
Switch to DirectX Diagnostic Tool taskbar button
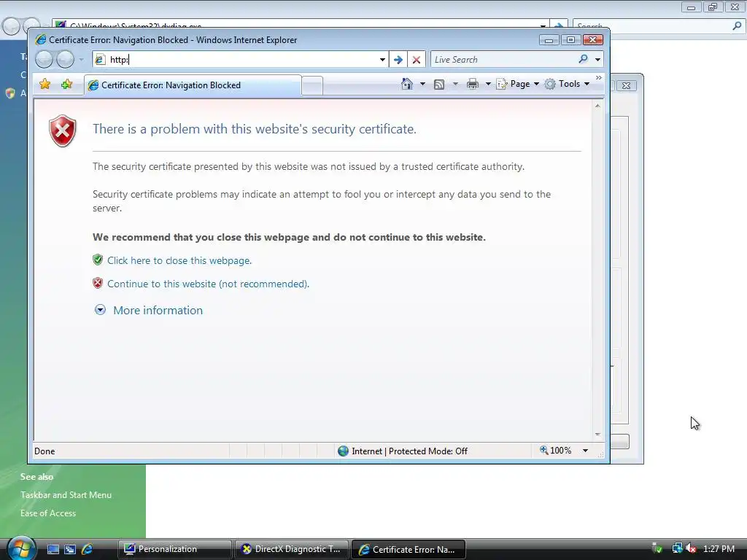coord(292,550)
